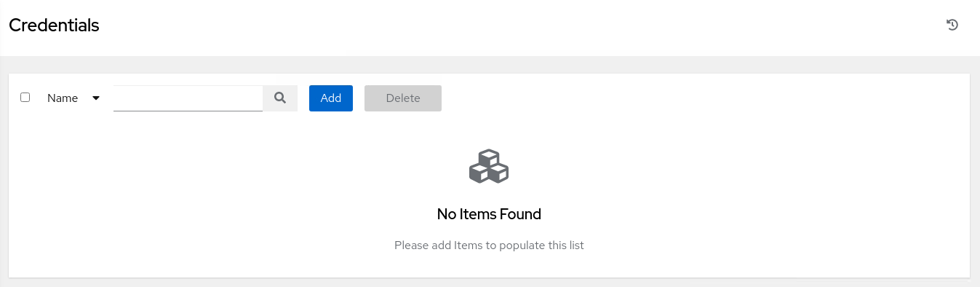The image size is (980, 287).
Task: Focus the credentials search text field
Action: 188,98
